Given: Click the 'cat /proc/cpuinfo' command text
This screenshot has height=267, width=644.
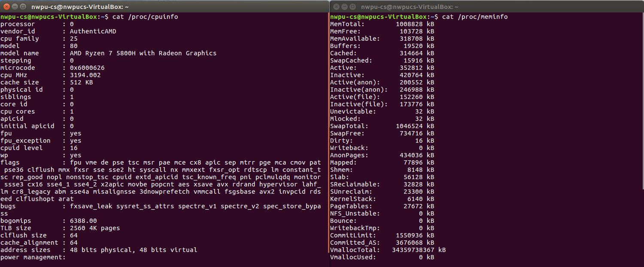Looking at the screenshot, I should pos(145,17).
